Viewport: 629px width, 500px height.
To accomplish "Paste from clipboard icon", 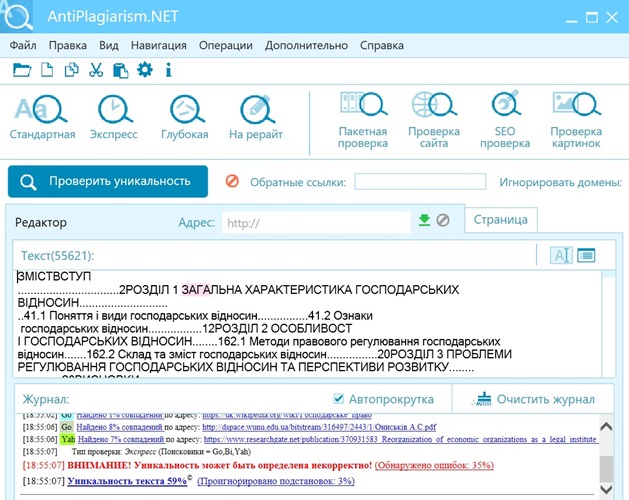I will click(120, 70).
